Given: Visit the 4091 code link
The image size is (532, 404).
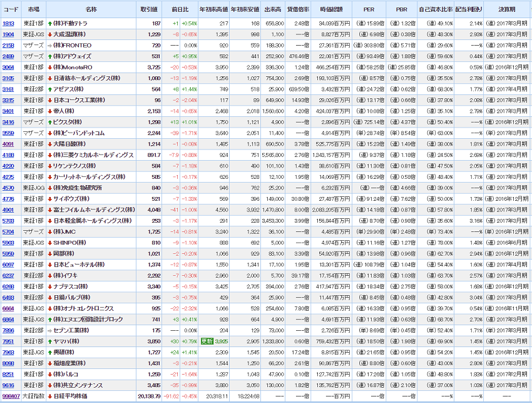Looking at the screenshot, I should click(x=8, y=144).
